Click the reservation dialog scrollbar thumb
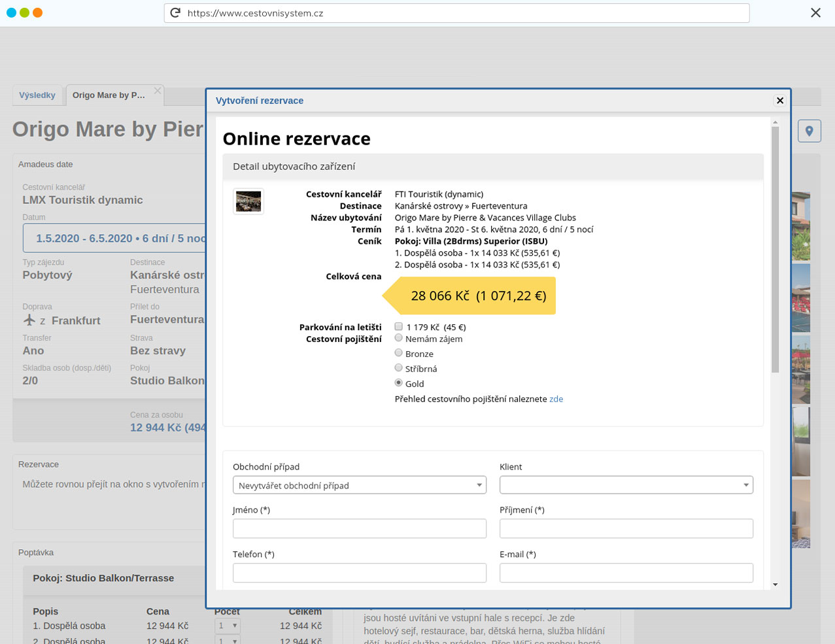Viewport: 835px width, 644px height. [775, 250]
